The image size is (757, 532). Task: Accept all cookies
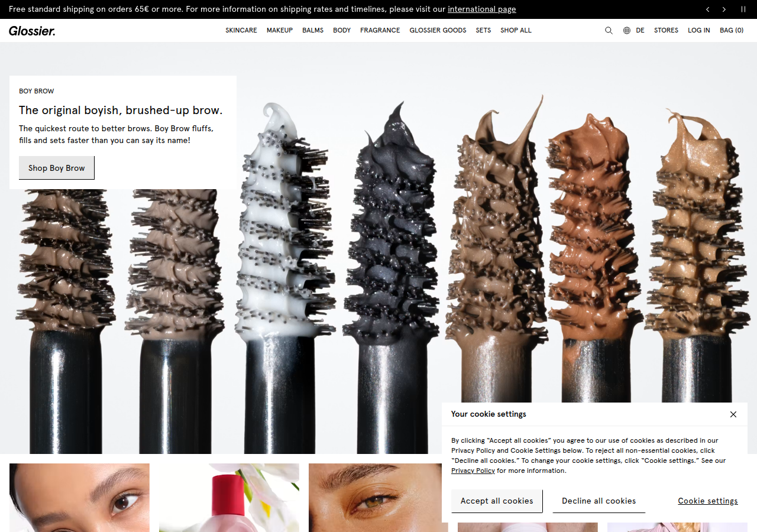pos(497,501)
